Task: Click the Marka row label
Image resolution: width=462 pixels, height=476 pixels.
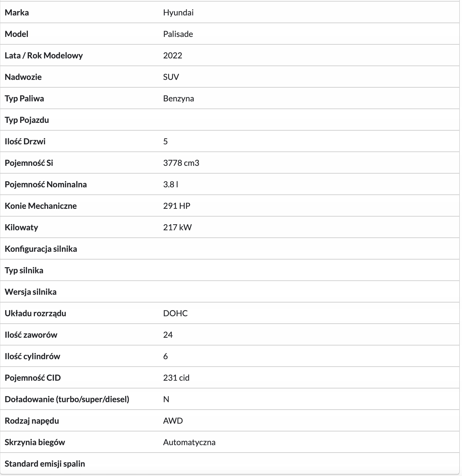Action: [x=17, y=12]
